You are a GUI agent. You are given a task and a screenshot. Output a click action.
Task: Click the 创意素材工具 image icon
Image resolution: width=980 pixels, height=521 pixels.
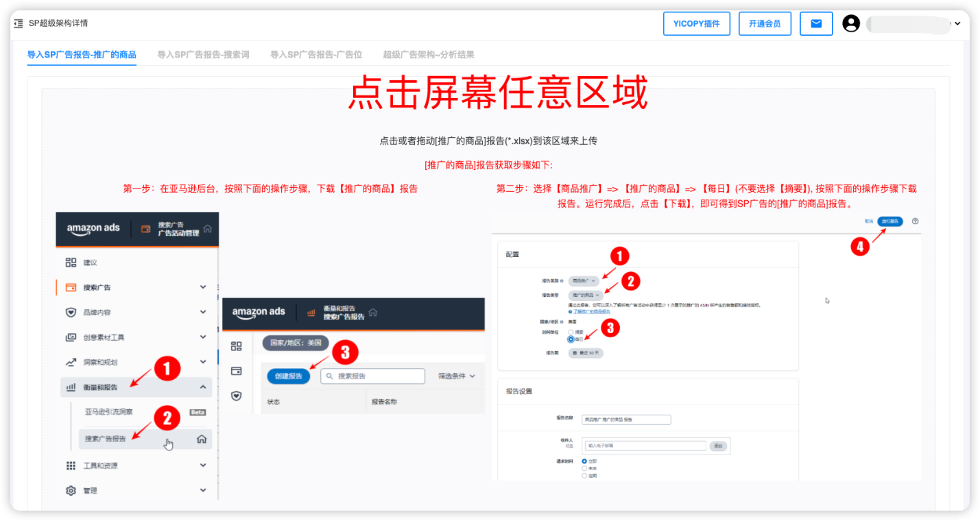click(x=71, y=337)
